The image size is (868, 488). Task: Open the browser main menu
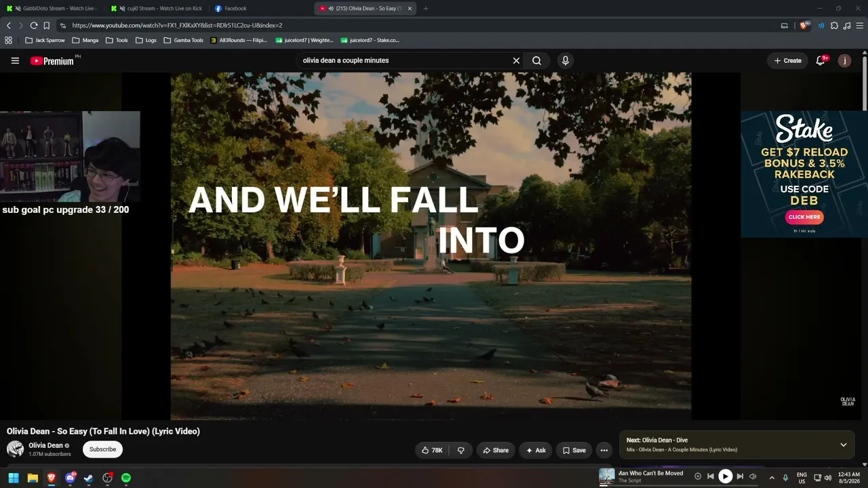859,25
